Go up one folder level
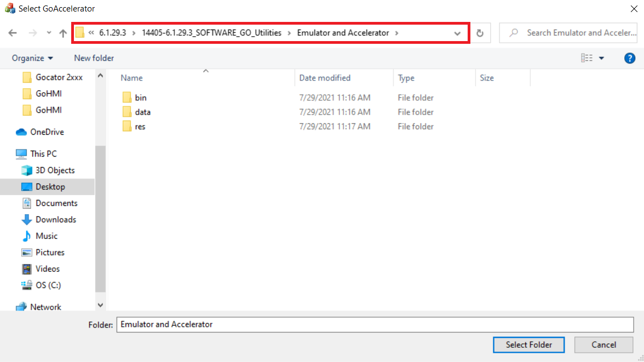The image size is (644, 362). (x=63, y=33)
